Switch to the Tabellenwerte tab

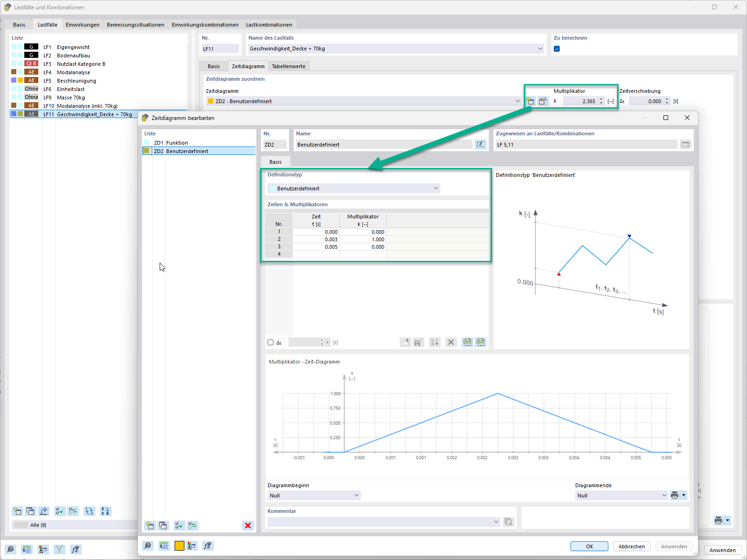pyautogui.click(x=289, y=66)
